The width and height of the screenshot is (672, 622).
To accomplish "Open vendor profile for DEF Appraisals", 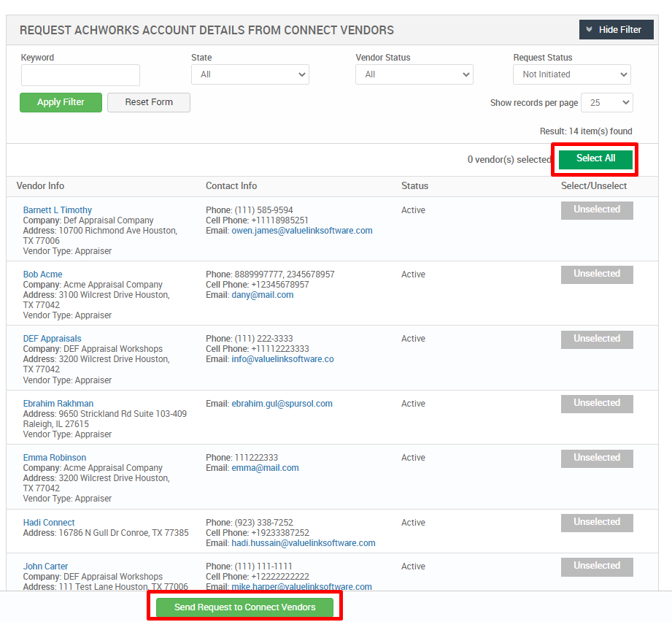I will (52, 338).
